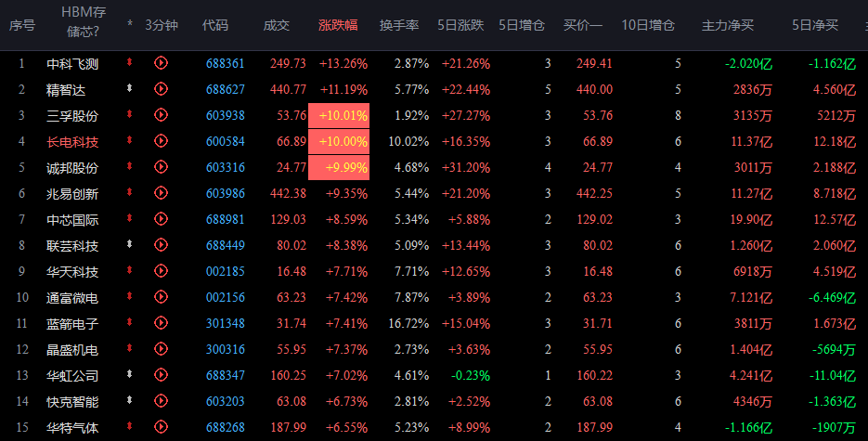Open 3-minute chart icon for 精智达

pyautogui.click(x=161, y=89)
